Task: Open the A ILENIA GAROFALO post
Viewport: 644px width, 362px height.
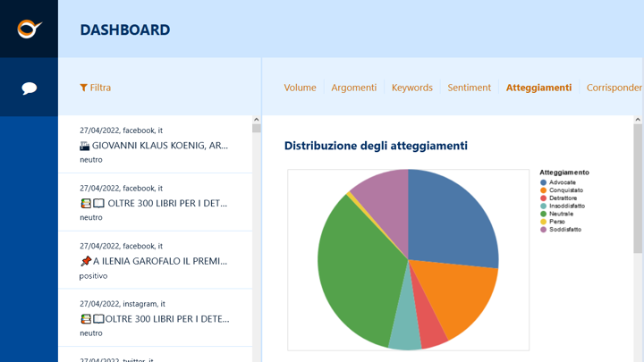Action: [156, 260]
